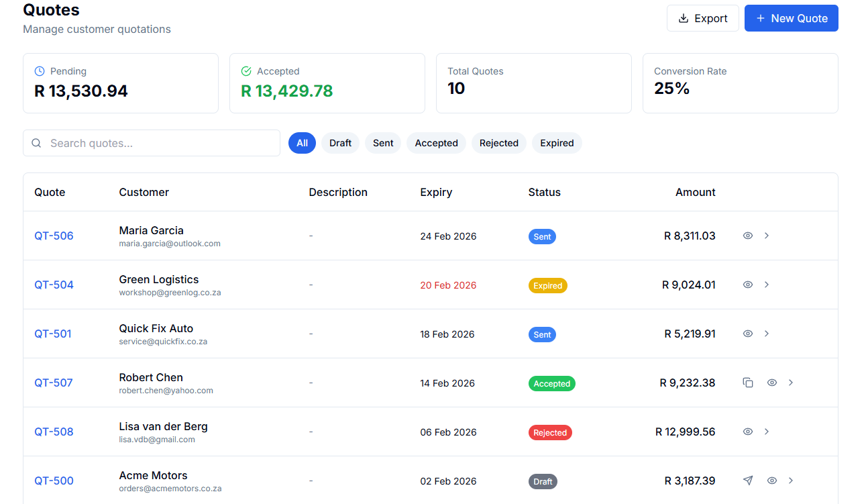Click the Amount column header
868x504 pixels.
click(x=695, y=192)
